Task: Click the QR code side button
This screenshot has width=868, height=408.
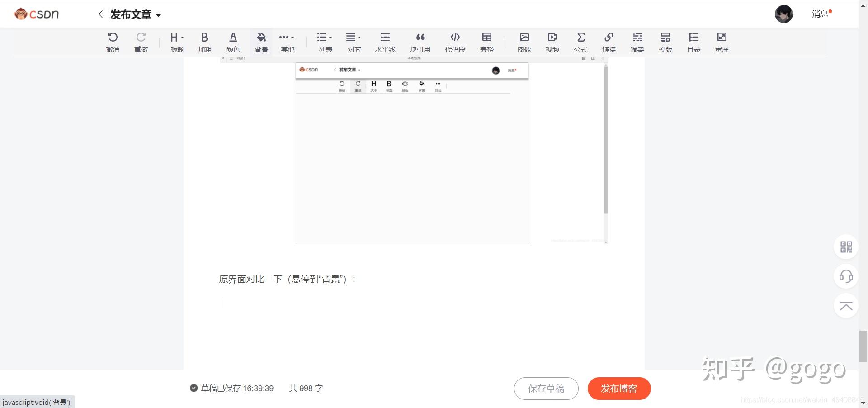Action: click(846, 247)
